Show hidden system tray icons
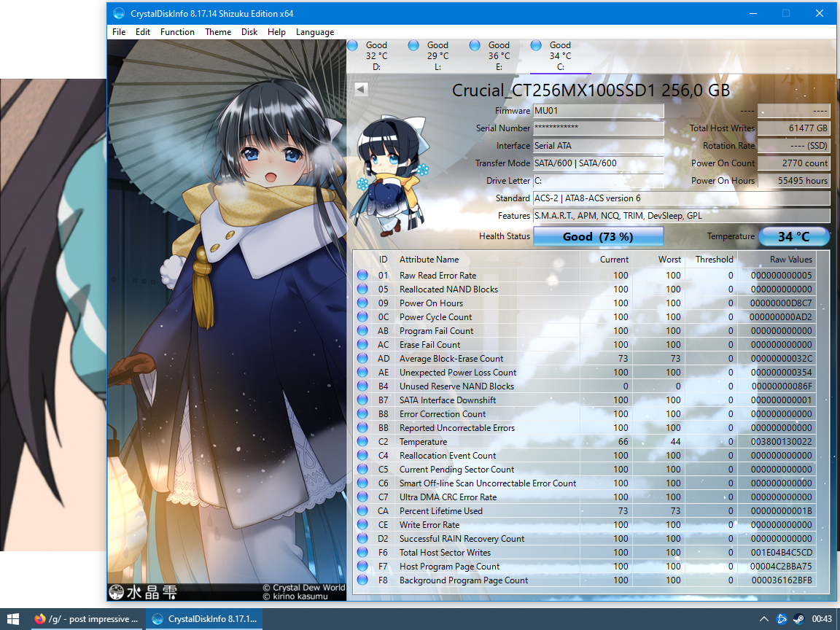This screenshot has width=840, height=630. tap(764, 619)
